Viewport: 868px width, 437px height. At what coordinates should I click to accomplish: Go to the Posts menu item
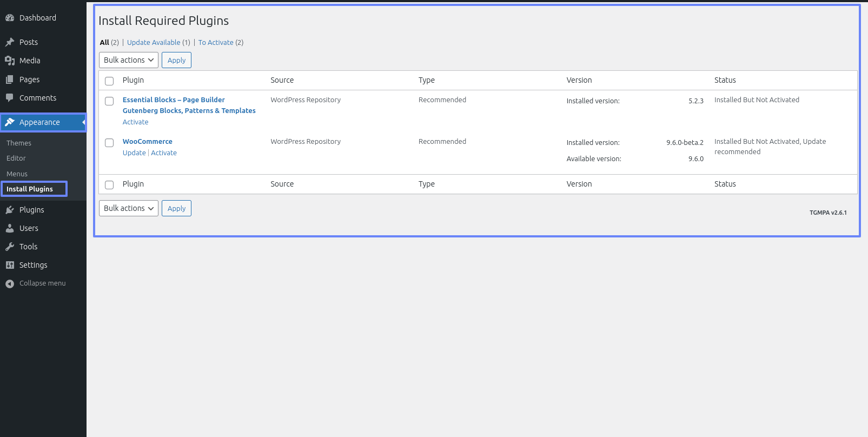[x=43, y=42]
